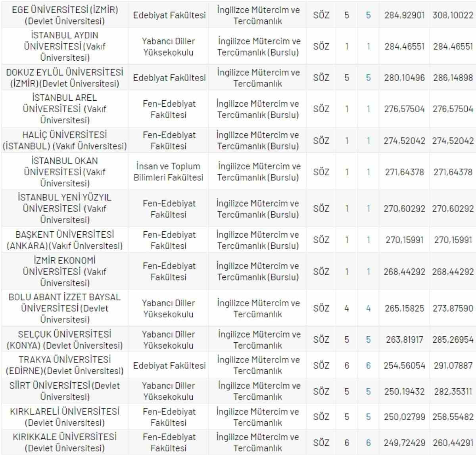The width and height of the screenshot is (476, 455).
Task: Click the base score 271,64378 in Okan row
Action: pyautogui.click(x=404, y=172)
